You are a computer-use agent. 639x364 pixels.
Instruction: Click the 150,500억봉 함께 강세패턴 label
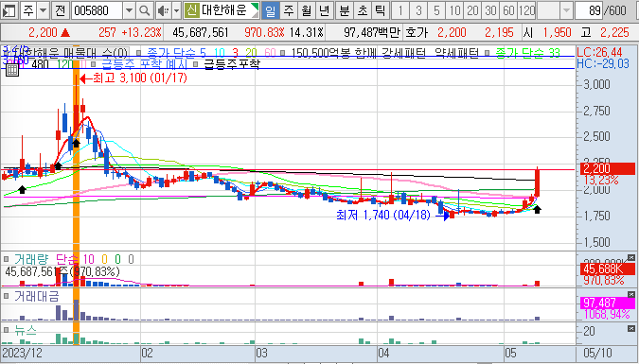pyautogui.click(x=358, y=53)
